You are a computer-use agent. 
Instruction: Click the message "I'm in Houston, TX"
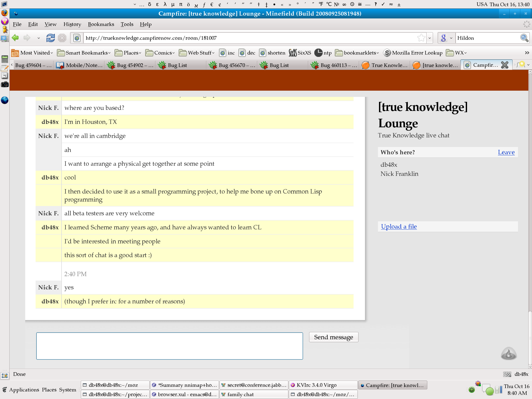(91, 122)
